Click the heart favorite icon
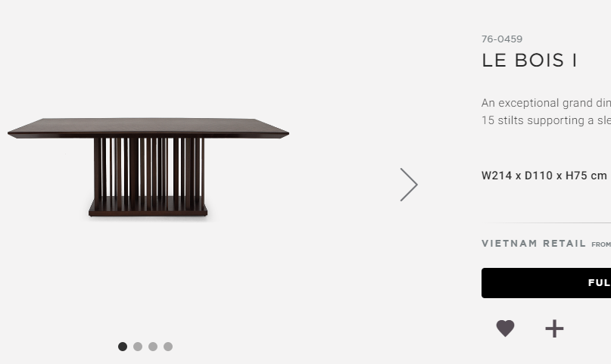The image size is (611, 364). [x=505, y=328]
